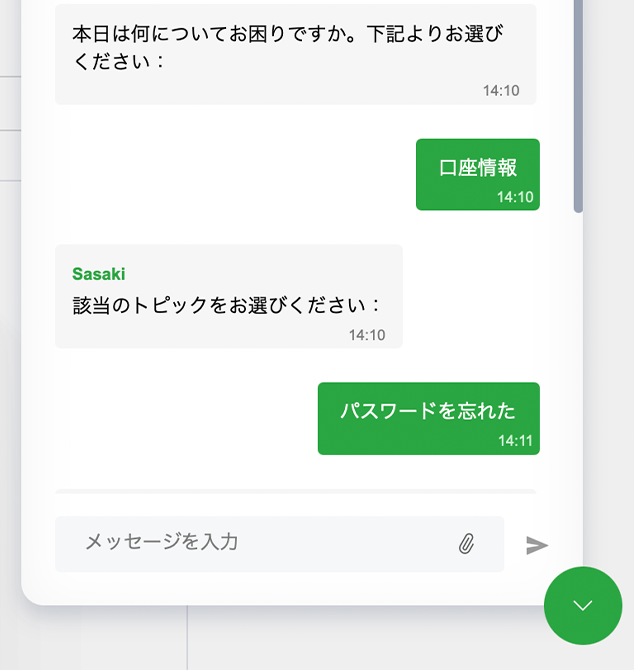Viewport: 634px width, 670px height.
Task: Click the chat scrollbar thumb
Action: [x=578, y=110]
